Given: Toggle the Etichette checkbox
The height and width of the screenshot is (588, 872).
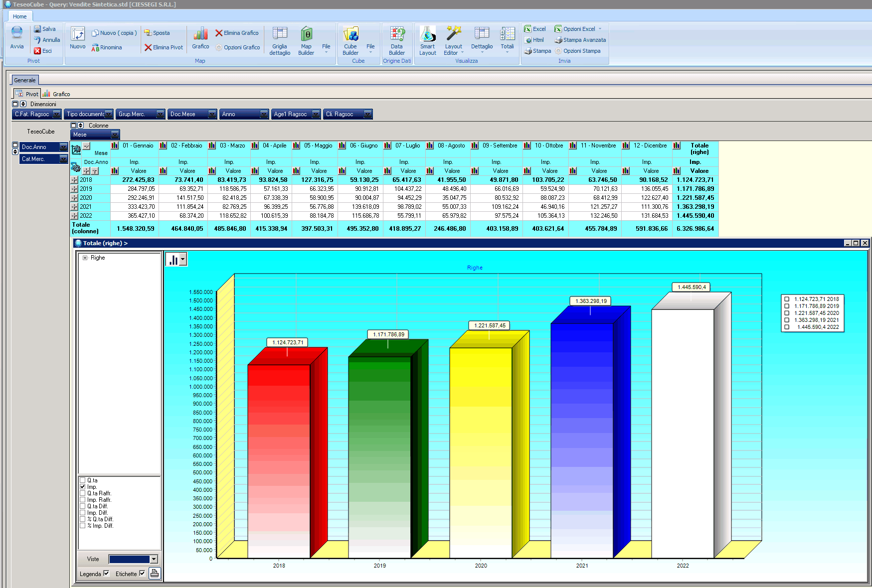Looking at the screenshot, I should [142, 574].
